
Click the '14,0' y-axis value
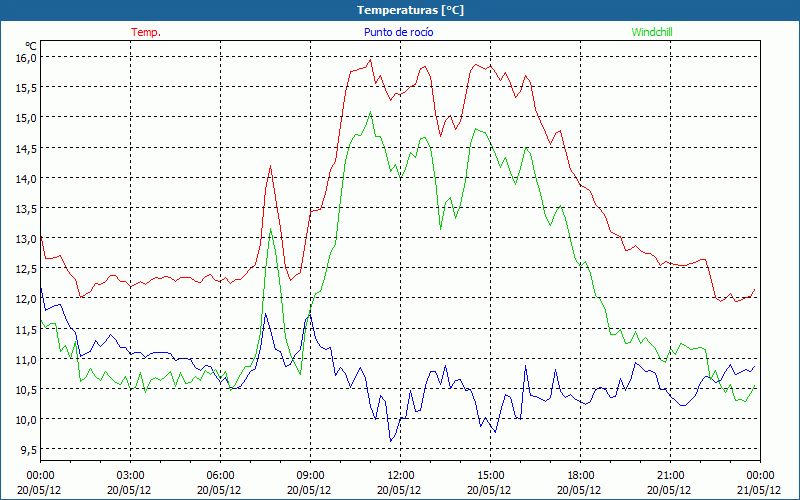(26, 178)
